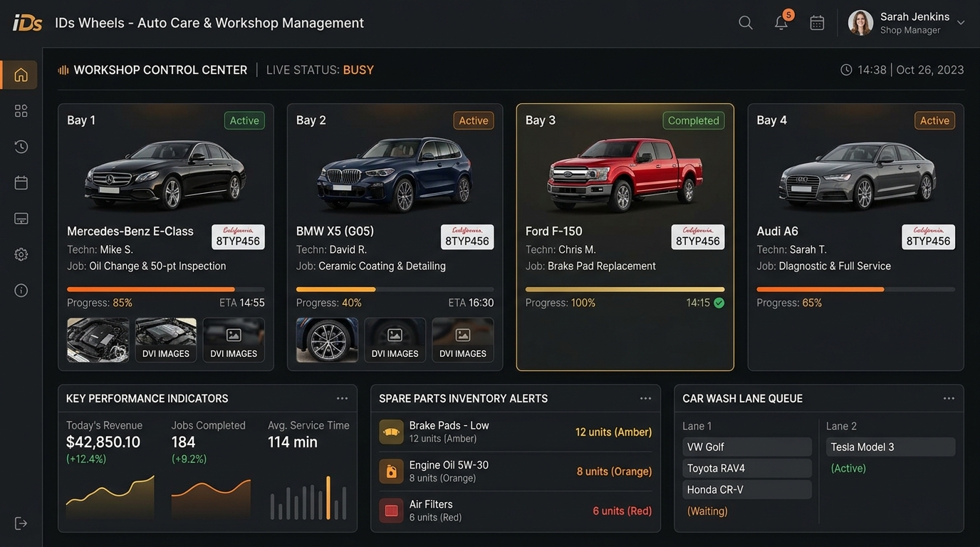Click Bay 4 progress bar
980x547 pixels.
point(855,289)
